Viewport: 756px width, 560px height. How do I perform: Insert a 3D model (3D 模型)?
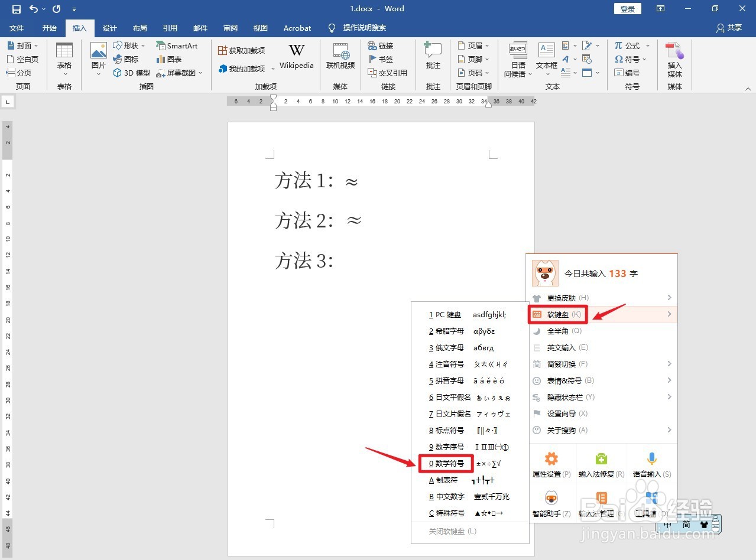click(131, 73)
